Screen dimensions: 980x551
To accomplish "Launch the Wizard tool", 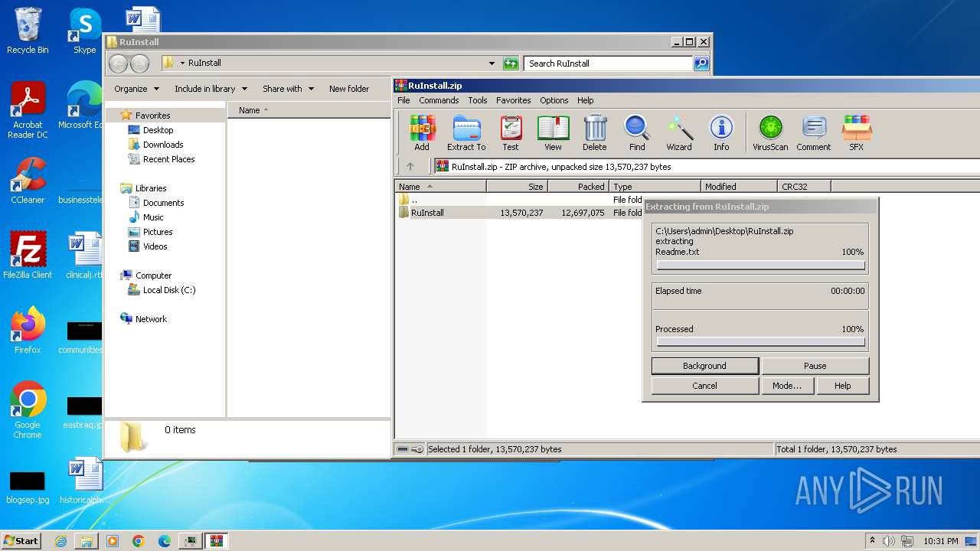I will (x=679, y=133).
